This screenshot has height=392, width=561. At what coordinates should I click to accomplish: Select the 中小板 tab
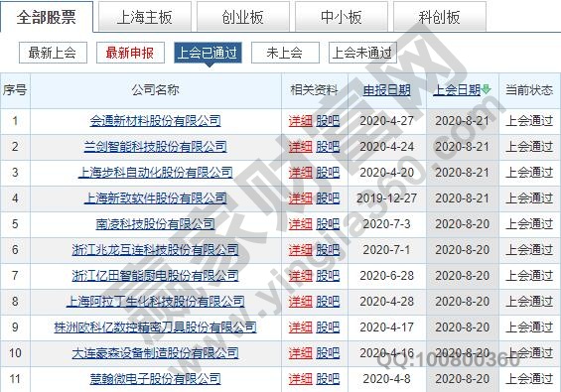pyautogui.click(x=342, y=17)
